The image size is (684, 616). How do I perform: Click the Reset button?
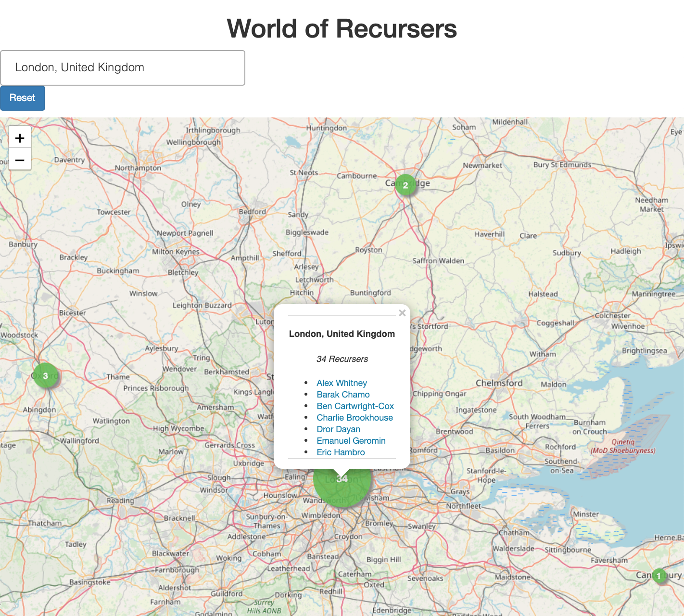tap(23, 98)
